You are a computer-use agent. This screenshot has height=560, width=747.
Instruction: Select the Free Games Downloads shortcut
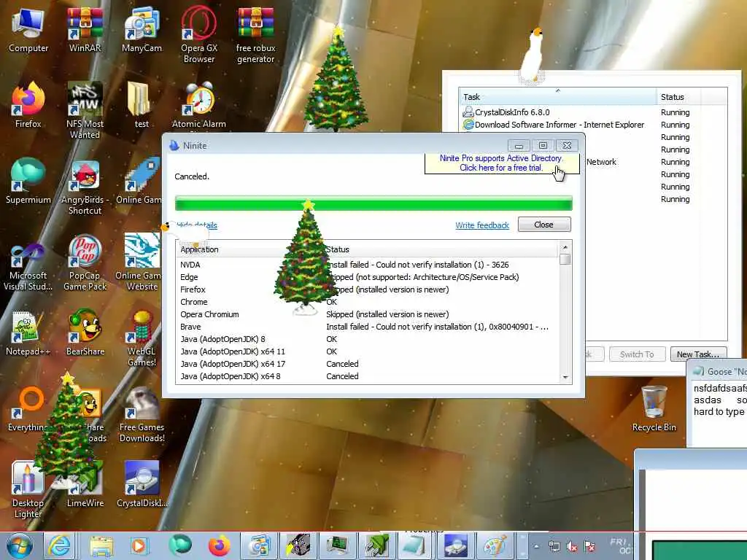click(x=142, y=414)
